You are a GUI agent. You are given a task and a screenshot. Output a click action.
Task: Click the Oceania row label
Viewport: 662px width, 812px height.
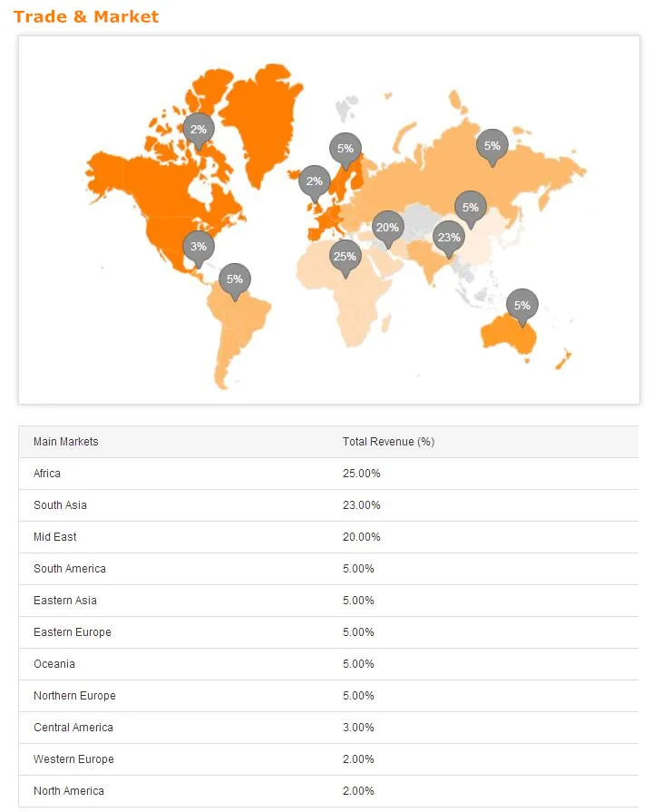click(54, 664)
